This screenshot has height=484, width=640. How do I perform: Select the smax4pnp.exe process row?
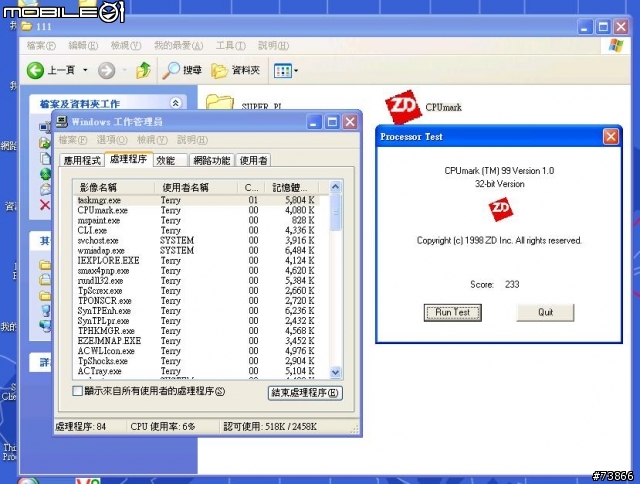pos(196,271)
